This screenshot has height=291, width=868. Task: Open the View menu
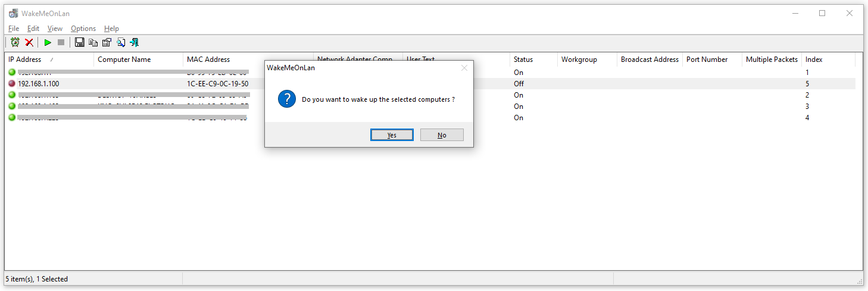(x=55, y=28)
